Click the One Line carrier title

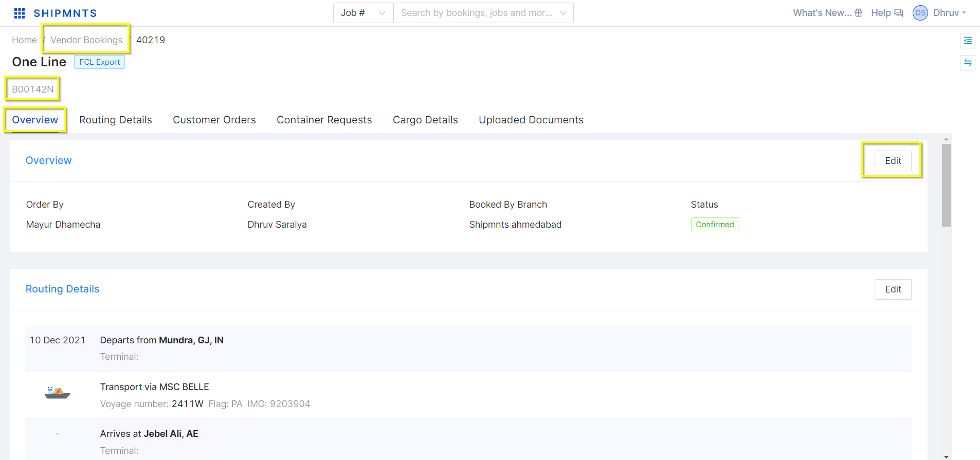[39, 62]
